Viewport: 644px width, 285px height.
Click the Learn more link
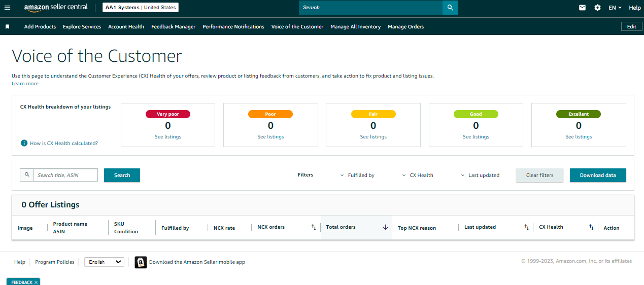[25, 84]
